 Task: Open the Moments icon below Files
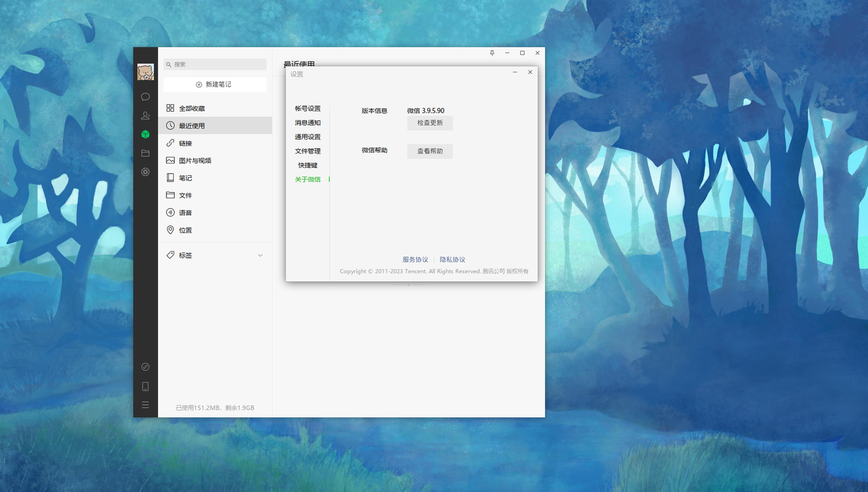(x=145, y=172)
